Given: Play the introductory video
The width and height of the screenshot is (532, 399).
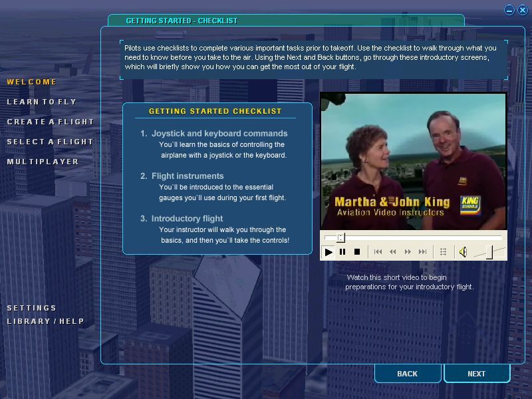Looking at the screenshot, I should point(329,252).
